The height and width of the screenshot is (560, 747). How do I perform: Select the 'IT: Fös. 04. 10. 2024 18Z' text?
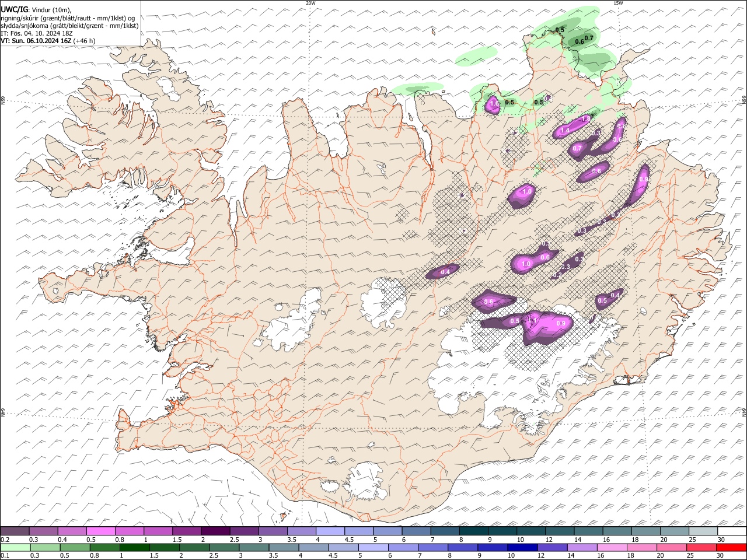(37, 33)
